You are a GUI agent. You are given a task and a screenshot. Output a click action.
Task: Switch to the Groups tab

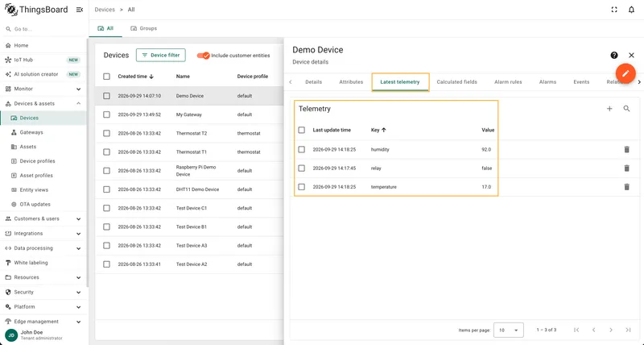click(x=144, y=28)
